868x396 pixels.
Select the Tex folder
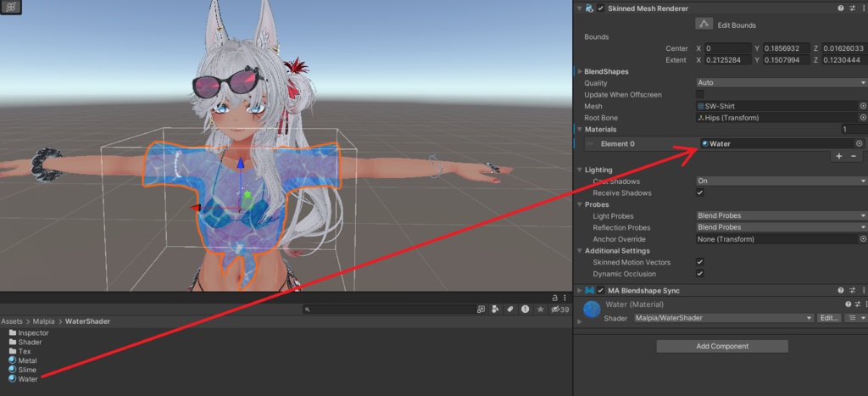pos(20,351)
